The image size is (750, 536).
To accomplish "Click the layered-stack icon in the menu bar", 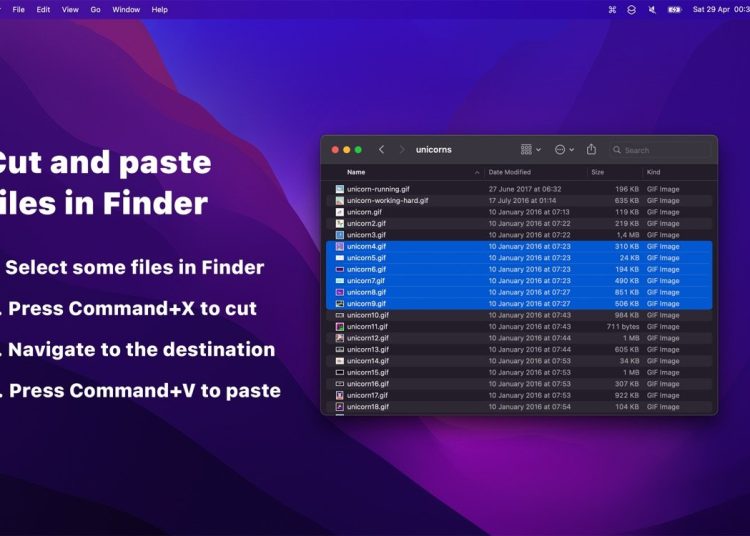I will [631, 9].
